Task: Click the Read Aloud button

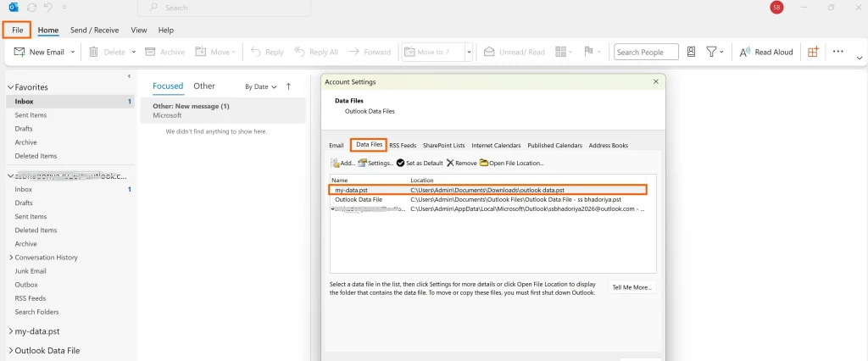Action: 766,52
